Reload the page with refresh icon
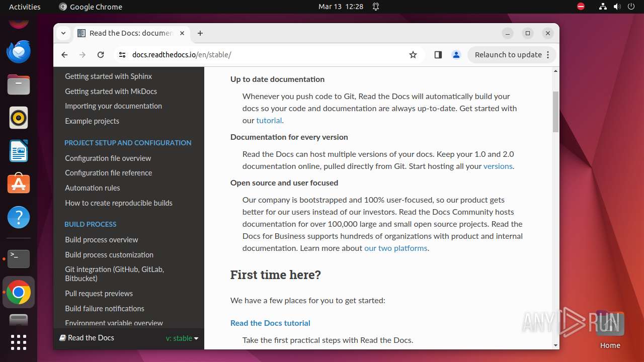This screenshot has height=362, width=644. [x=101, y=55]
